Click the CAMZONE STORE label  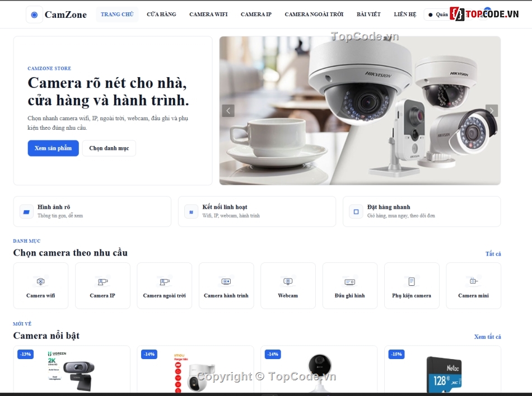click(49, 68)
